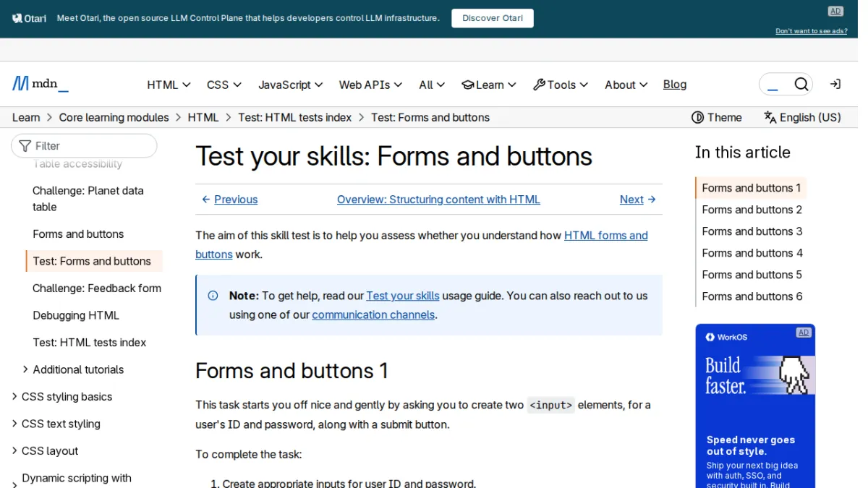This screenshot has width=868, height=488.
Task: Click the AD badge in top banner
Action: pos(835,11)
